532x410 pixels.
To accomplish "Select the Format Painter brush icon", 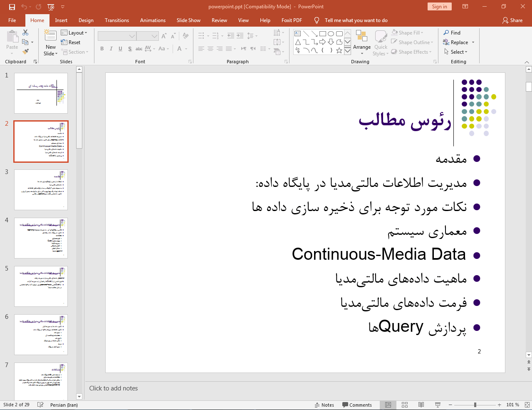I will click(x=25, y=52).
